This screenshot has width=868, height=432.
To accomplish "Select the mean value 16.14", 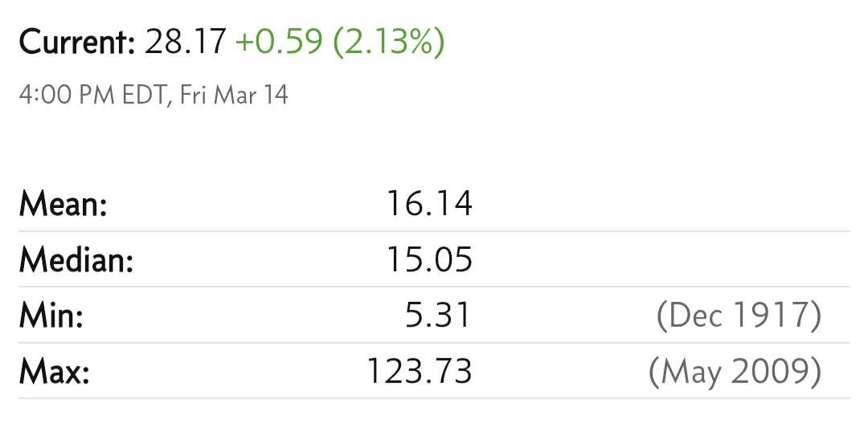I will 429,204.
